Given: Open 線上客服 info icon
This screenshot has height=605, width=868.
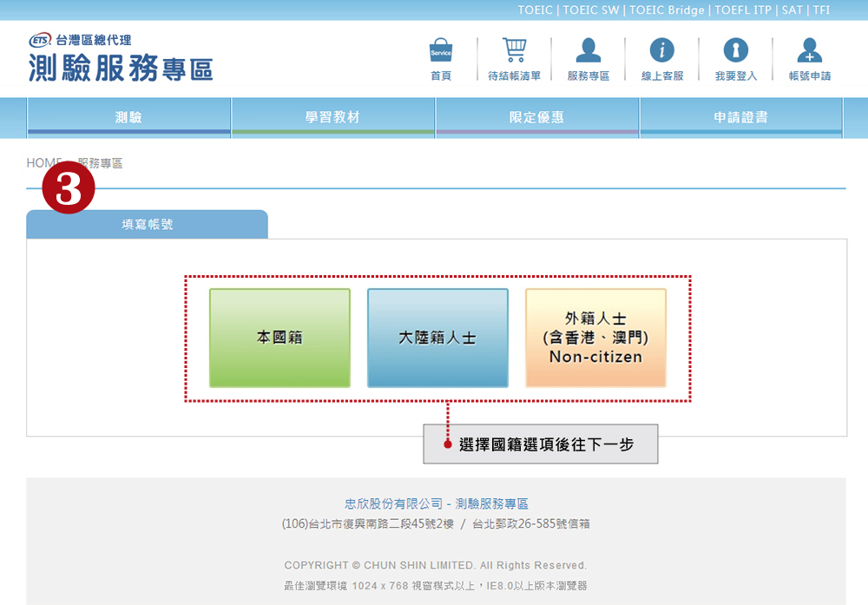Looking at the screenshot, I should click(x=662, y=51).
